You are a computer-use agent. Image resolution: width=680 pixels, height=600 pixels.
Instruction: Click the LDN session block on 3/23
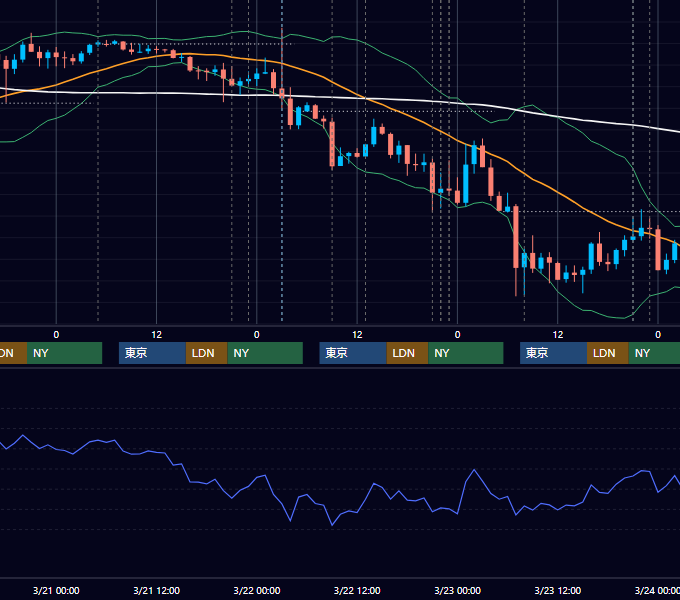click(x=608, y=353)
